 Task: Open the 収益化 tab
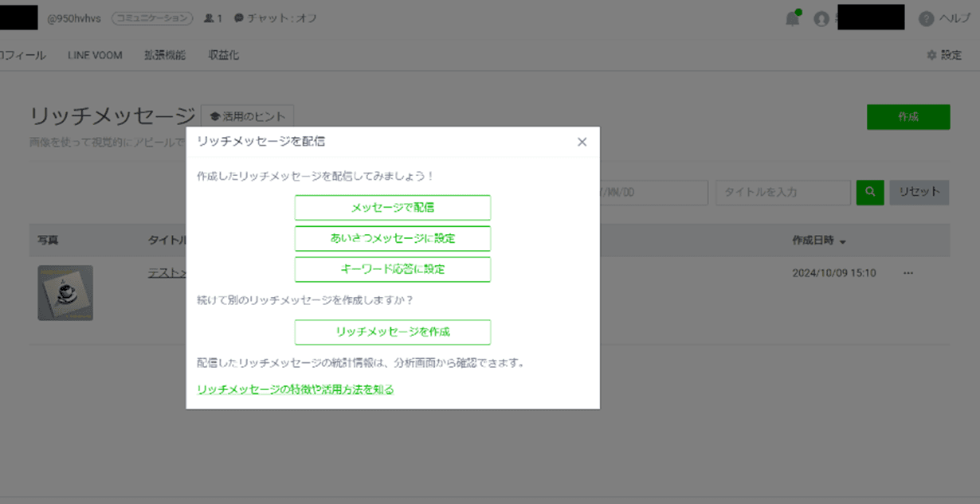[222, 54]
